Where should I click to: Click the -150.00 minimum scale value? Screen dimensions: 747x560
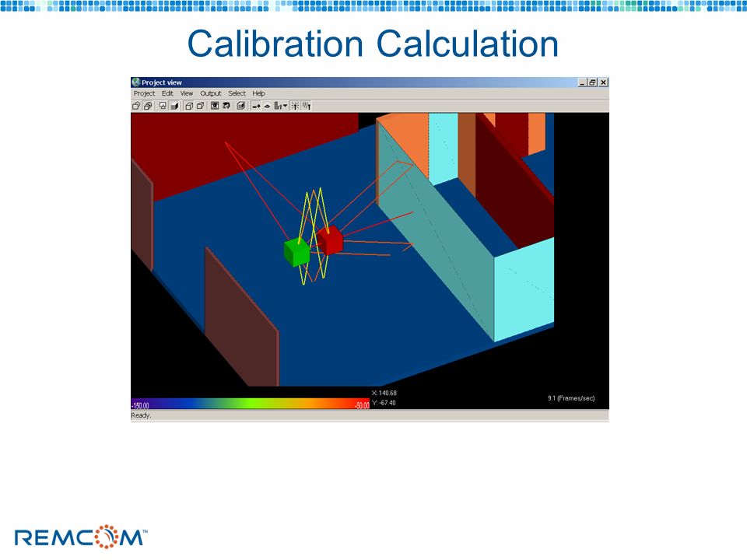tap(141, 406)
